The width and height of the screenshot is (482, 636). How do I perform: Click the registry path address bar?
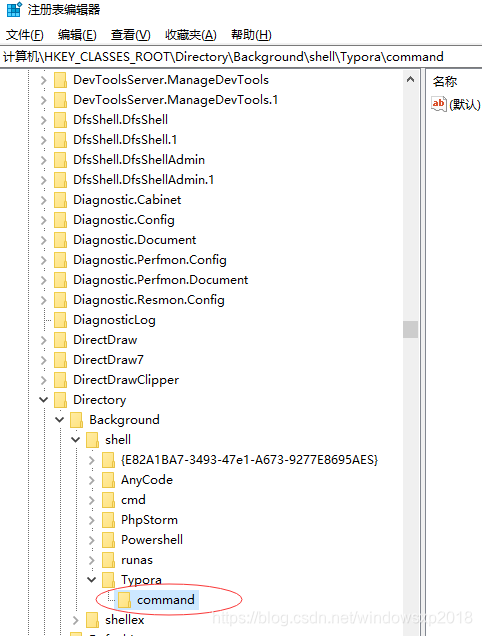(241, 57)
